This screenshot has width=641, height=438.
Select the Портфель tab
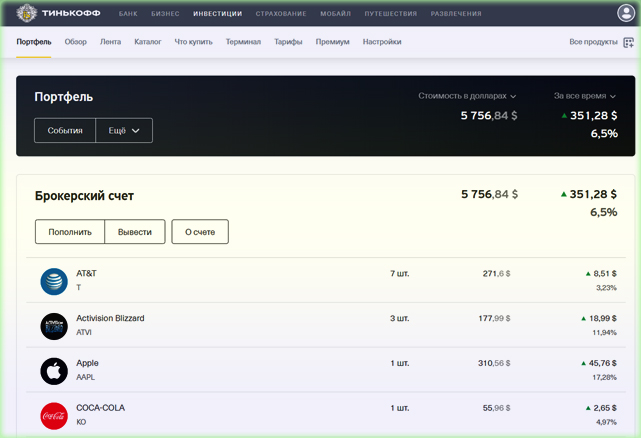pyautogui.click(x=34, y=42)
